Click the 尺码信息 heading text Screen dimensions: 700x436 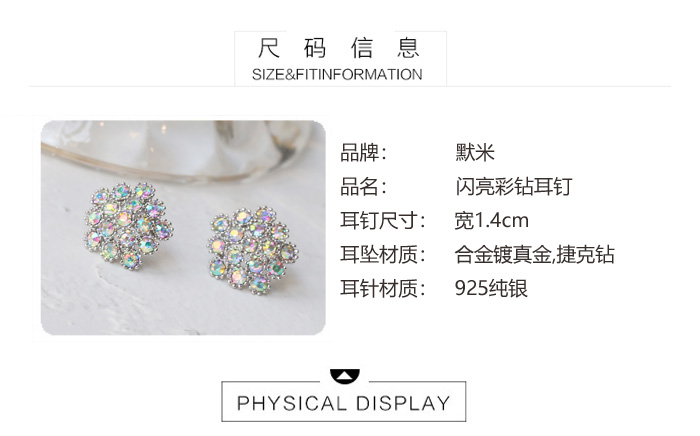click(339, 48)
